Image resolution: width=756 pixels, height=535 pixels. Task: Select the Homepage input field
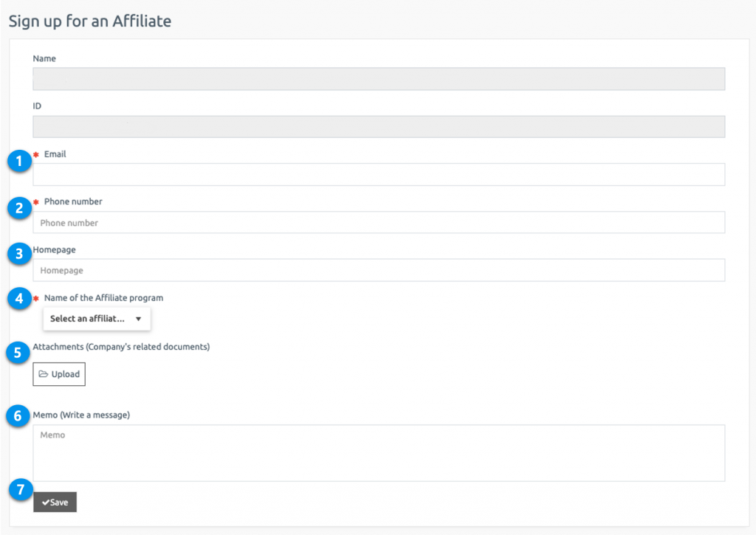coord(378,270)
